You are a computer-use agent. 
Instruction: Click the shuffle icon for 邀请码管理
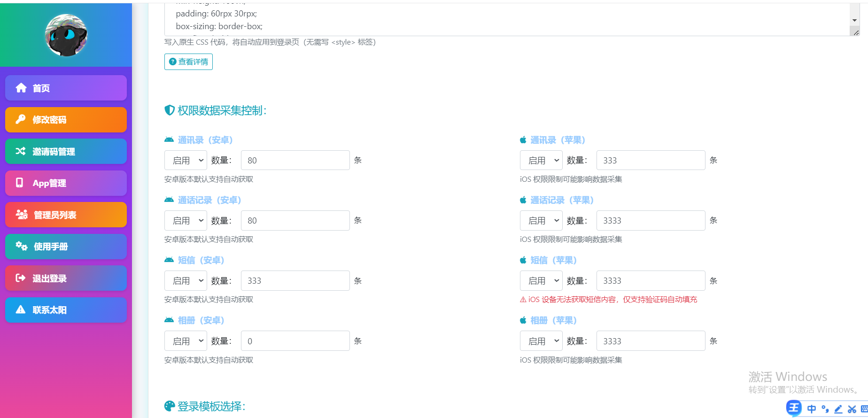point(21,151)
